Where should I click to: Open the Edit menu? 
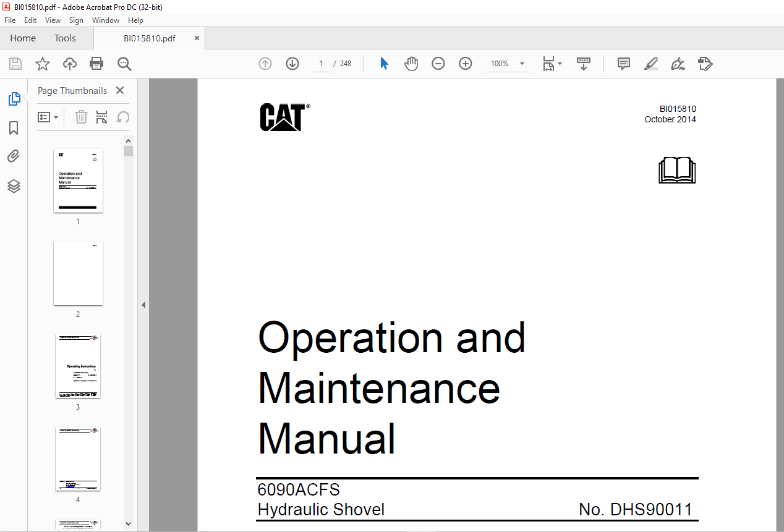point(30,20)
